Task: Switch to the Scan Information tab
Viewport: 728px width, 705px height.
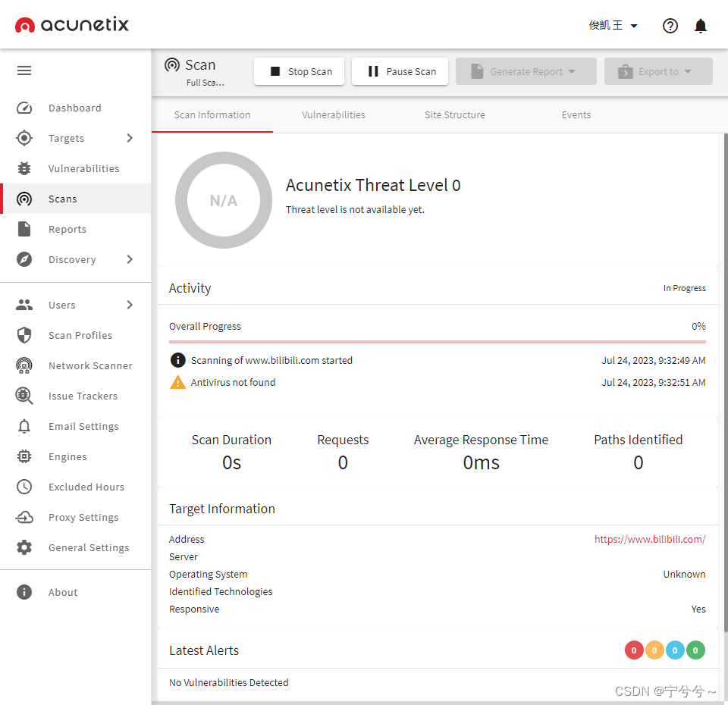Action: coord(212,114)
